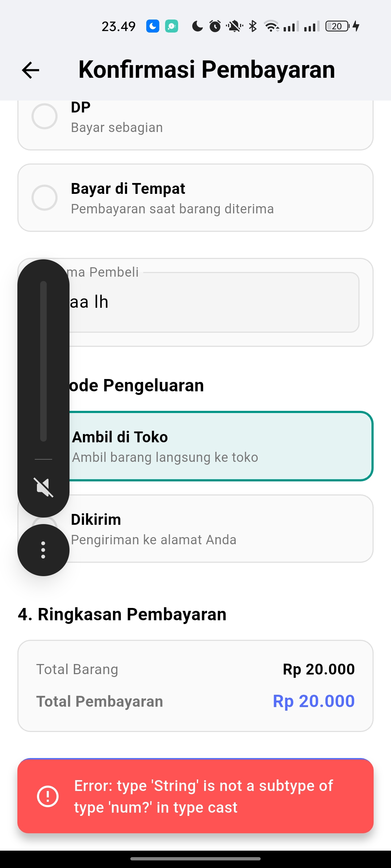
Task: Tap the do-not-disturb moon status icon
Action: point(197,26)
